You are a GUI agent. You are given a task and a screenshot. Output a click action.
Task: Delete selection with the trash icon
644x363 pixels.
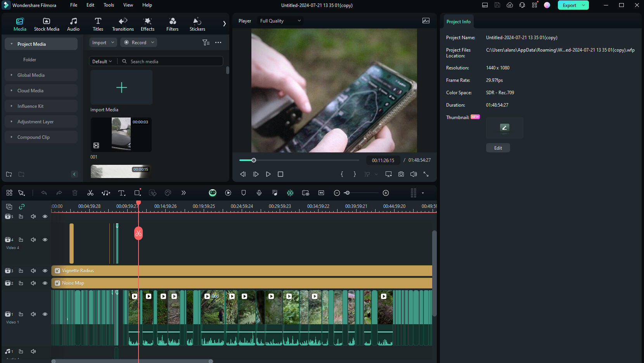(x=75, y=193)
